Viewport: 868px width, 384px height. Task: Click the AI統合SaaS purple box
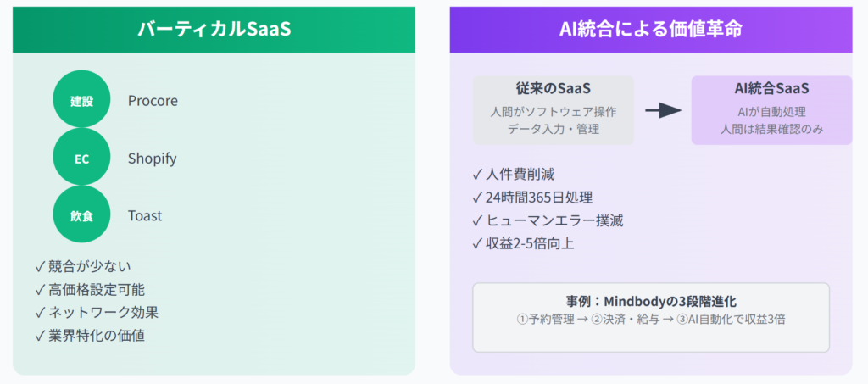click(771, 110)
